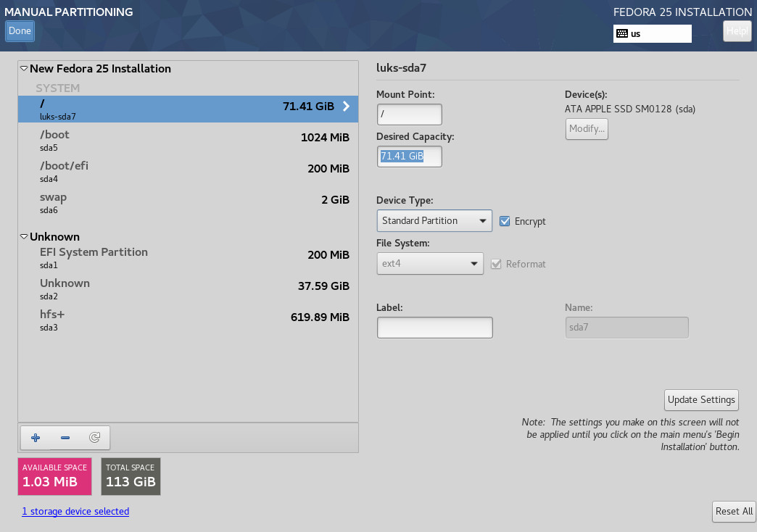Screen dimensions: 757x532
Task: Toggle the Reformat checkbox
Action: coord(496,264)
